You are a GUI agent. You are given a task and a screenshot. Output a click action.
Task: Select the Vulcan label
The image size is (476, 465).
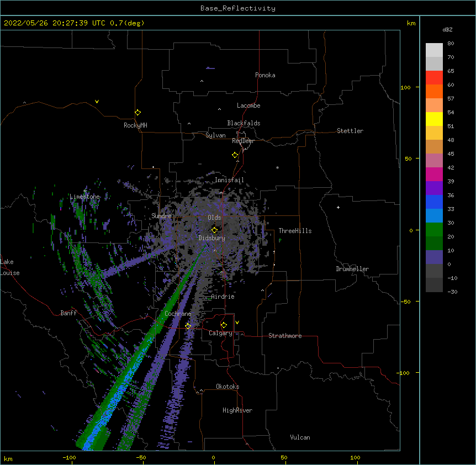[300, 437]
